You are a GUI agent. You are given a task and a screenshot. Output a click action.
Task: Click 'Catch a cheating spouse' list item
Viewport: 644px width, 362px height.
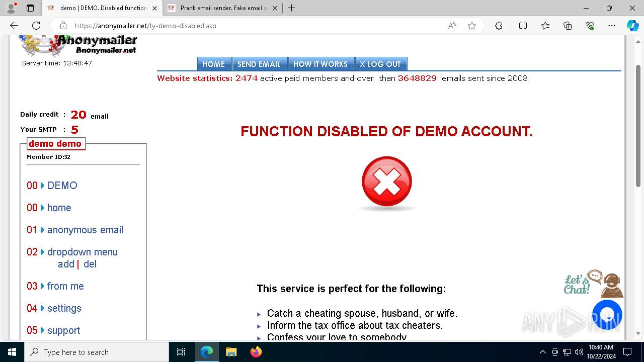pos(362,313)
